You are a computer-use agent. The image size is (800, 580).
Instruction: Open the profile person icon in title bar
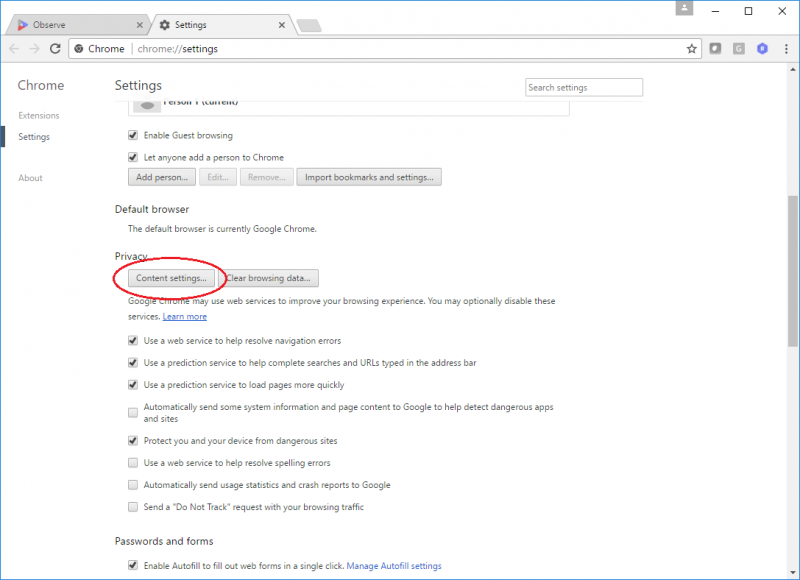coord(684,8)
